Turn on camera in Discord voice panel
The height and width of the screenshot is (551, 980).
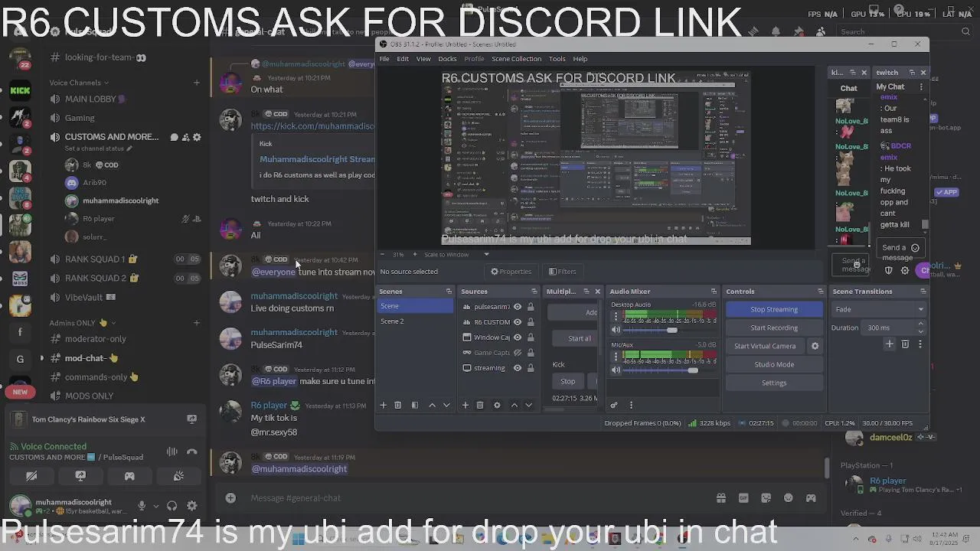tap(31, 476)
